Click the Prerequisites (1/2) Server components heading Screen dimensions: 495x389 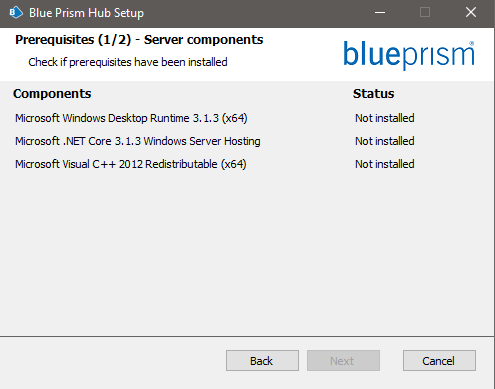(139, 40)
